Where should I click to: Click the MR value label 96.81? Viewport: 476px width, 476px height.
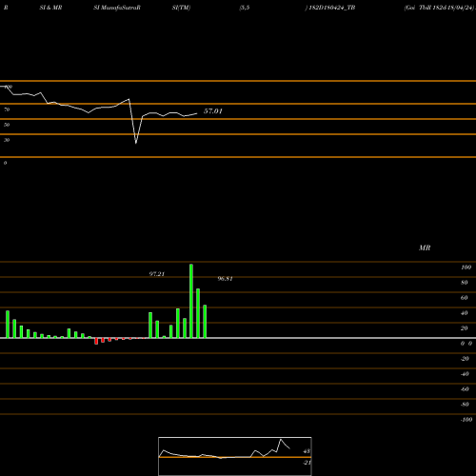pyautogui.click(x=225, y=279)
